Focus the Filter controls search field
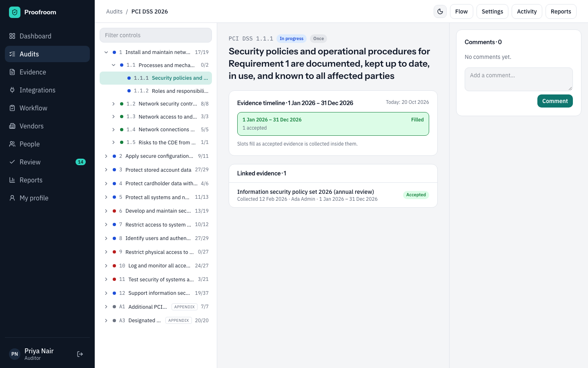 click(x=156, y=35)
